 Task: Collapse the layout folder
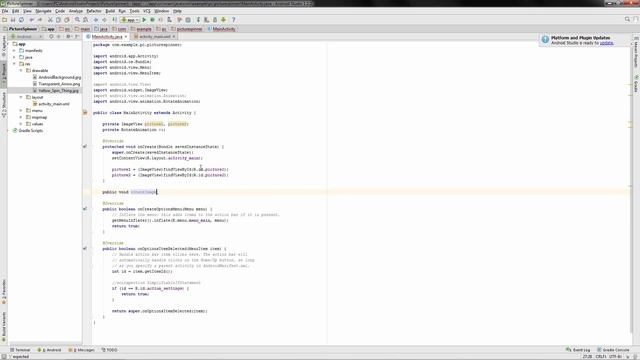pos(21,97)
